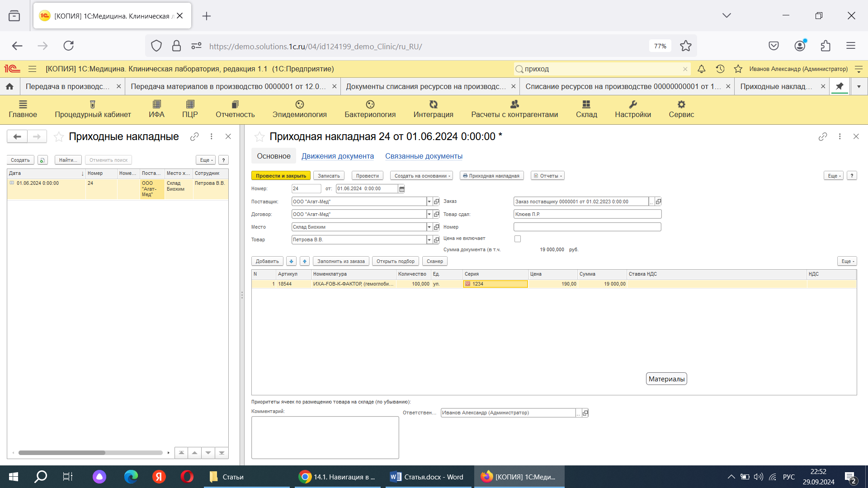Create invoice by copying icon button

42,160
